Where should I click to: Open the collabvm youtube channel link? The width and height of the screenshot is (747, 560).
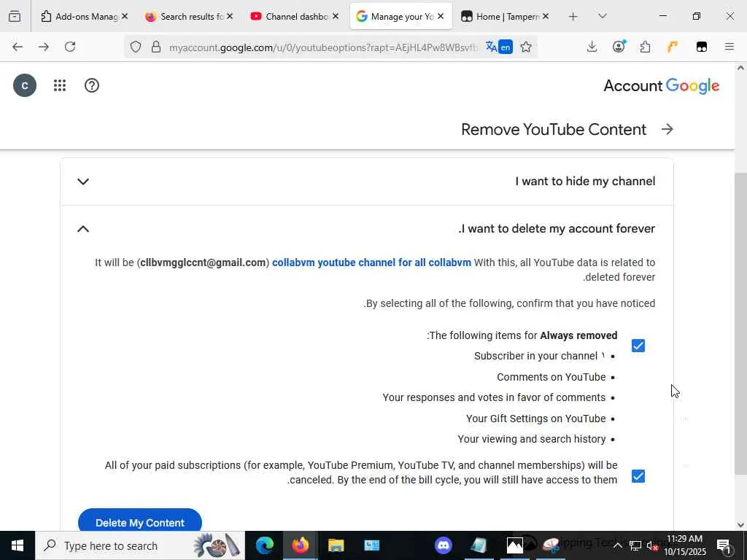(371, 262)
